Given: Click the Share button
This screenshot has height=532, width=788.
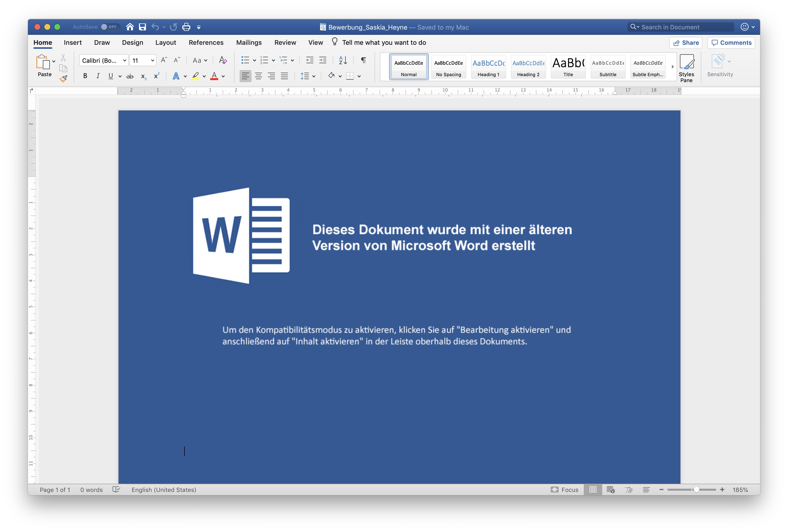Looking at the screenshot, I should coord(686,43).
